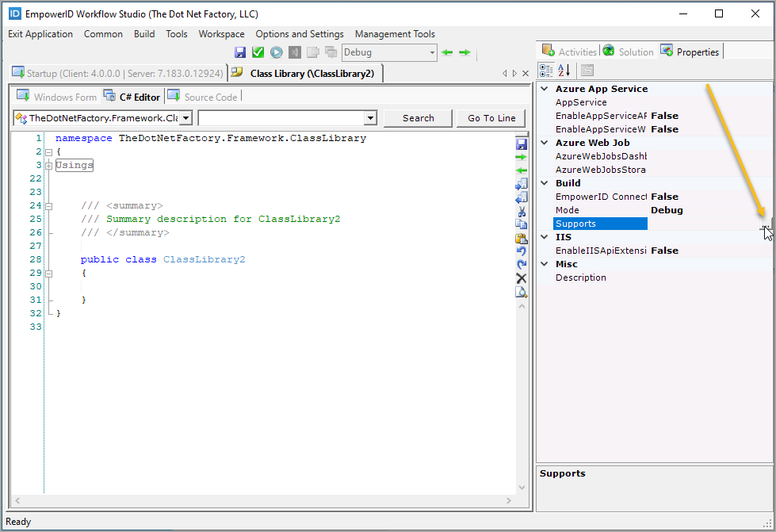The width and height of the screenshot is (776, 532).
Task: Click the editor horizontal scrollbar track
Action: [x=262, y=500]
